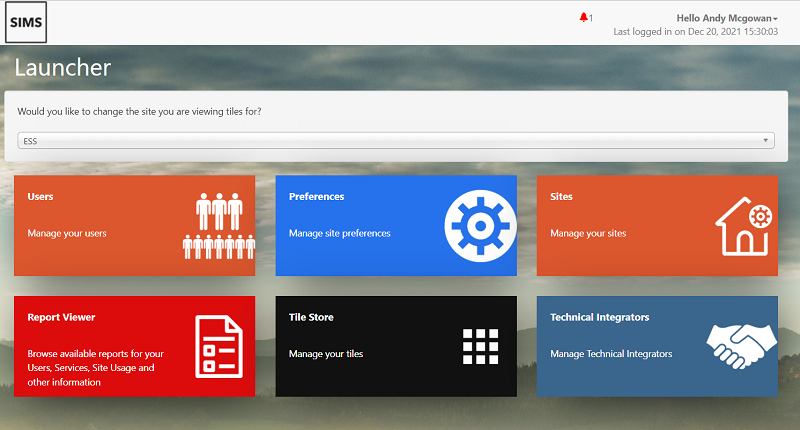Click the notification count next to bell
800x430 pixels.
click(591, 18)
